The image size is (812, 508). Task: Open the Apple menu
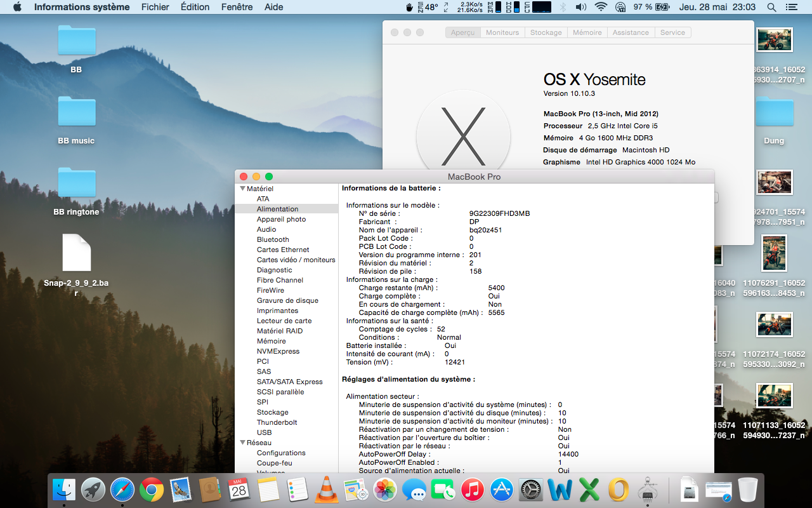click(17, 7)
